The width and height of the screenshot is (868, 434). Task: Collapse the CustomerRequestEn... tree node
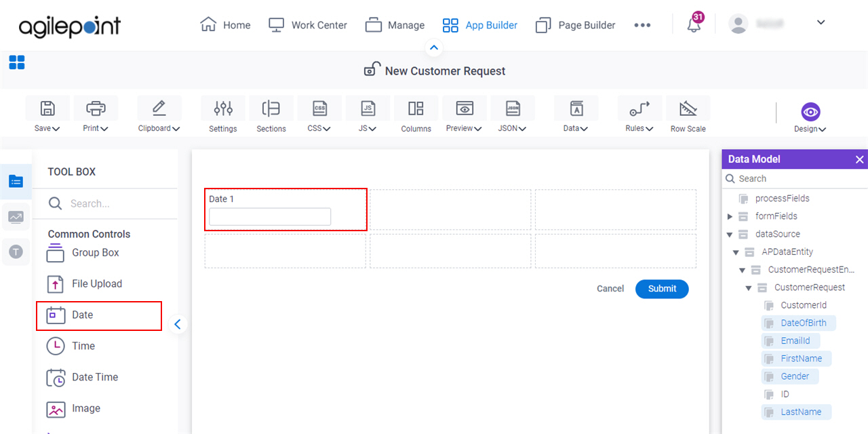coord(743,270)
